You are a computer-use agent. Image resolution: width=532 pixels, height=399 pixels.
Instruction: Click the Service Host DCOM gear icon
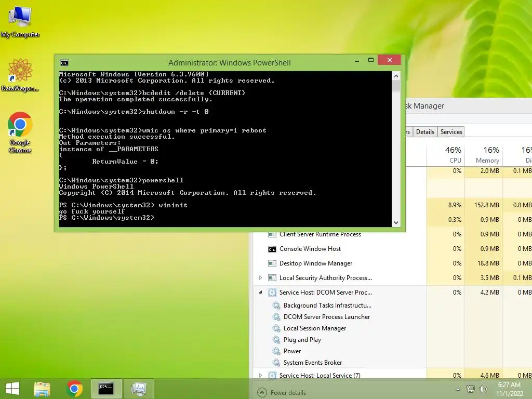[272, 292]
